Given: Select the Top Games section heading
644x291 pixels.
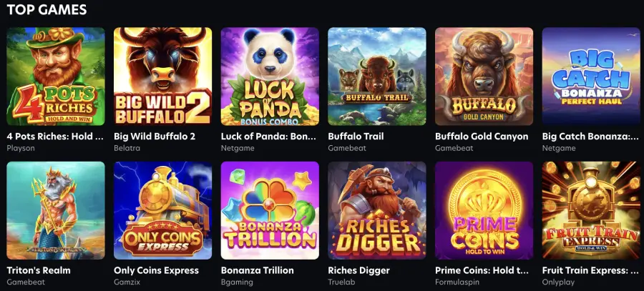Looking at the screenshot, I should 47,9.
